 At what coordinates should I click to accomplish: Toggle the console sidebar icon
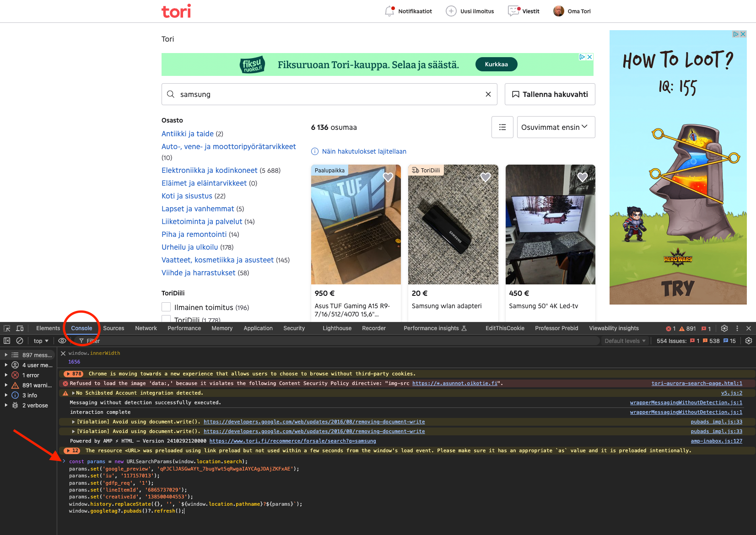point(7,341)
